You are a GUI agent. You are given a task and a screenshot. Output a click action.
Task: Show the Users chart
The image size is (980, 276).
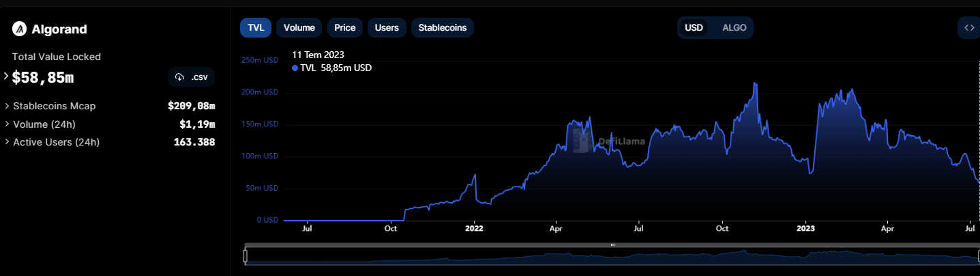[x=387, y=27]
